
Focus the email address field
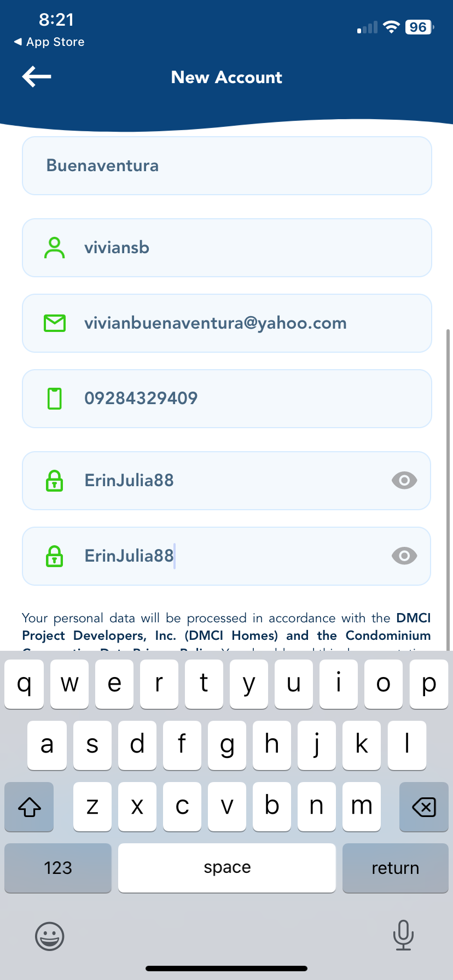point(246,323)
